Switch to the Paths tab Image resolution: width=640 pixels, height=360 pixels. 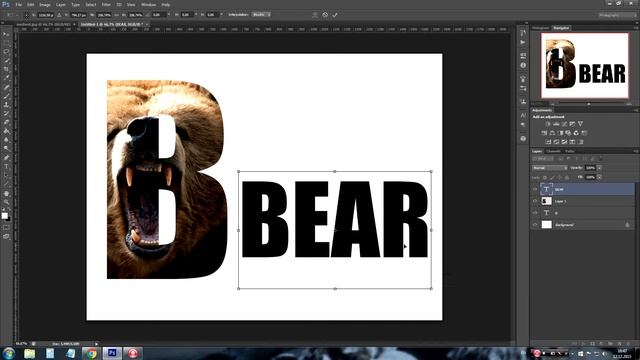click(570, 151)
